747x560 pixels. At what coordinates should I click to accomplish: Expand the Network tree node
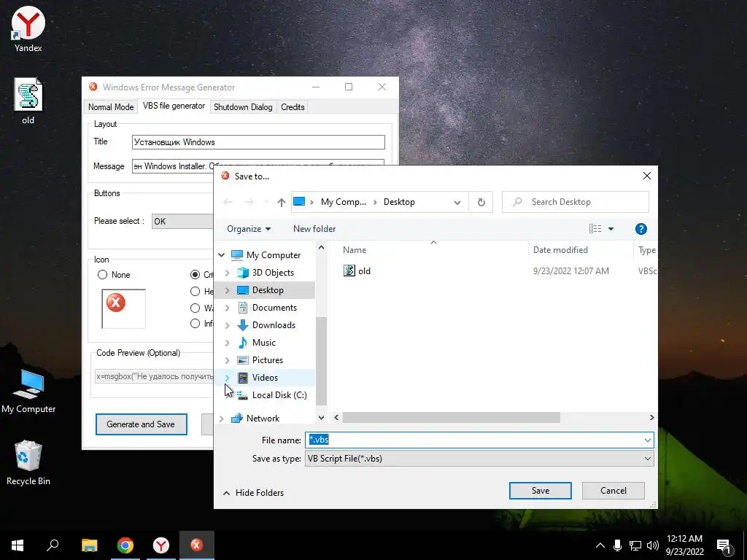(x=222, y=419)
